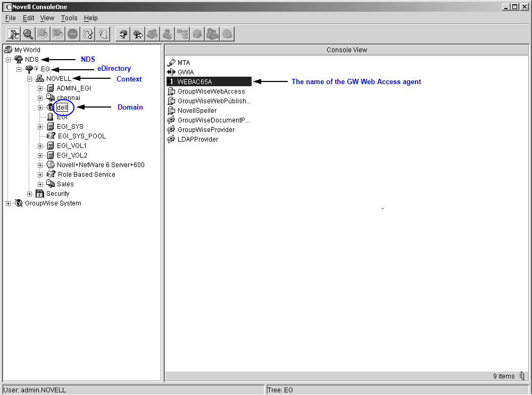
Task: Expand the EGI_SYS volume node
Action: 40,127
